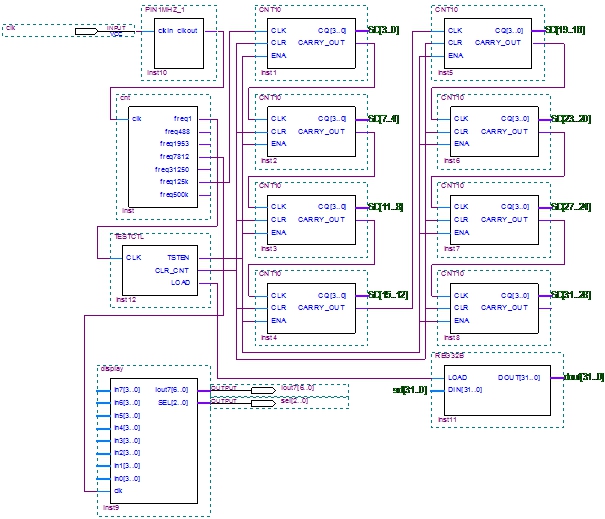Click the freq1953 port of cnt
The height and width of the screenshot is (519, 605).
pyautogui.click(x=174, y=144)
